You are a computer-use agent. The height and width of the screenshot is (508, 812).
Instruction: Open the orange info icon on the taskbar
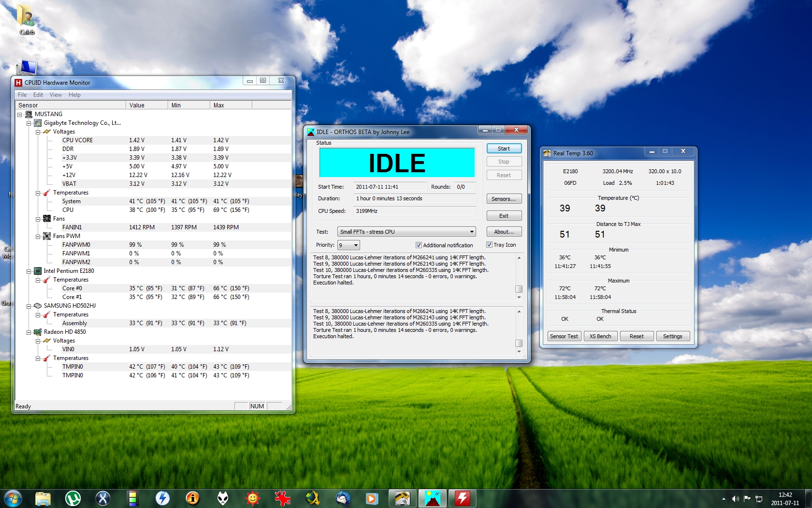point(193,498)
